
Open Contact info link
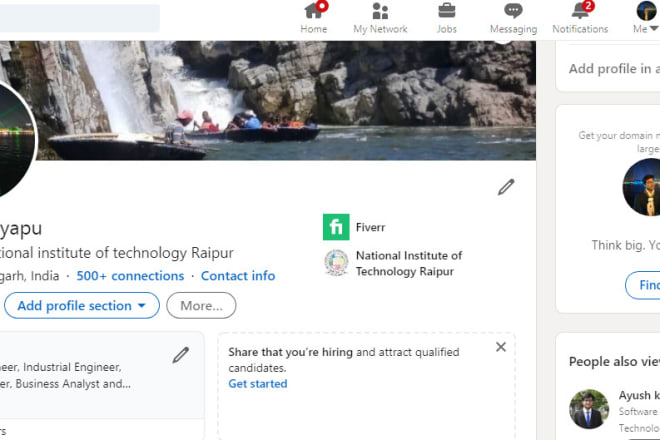(238, 276)
